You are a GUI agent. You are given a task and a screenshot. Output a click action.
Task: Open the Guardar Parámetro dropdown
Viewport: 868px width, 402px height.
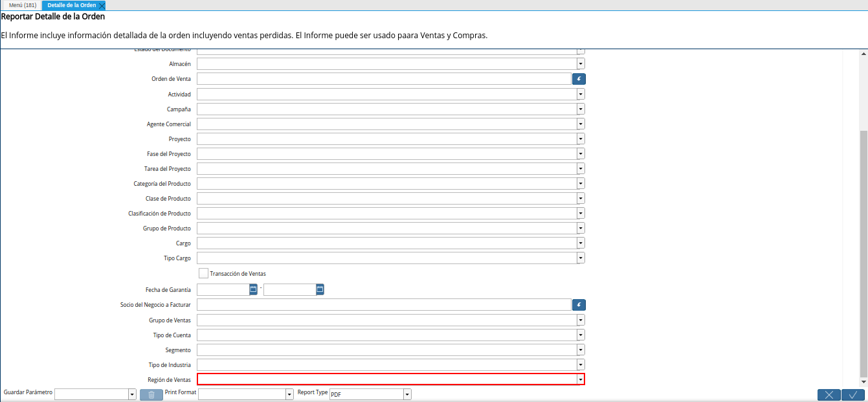tap(132, 394)
